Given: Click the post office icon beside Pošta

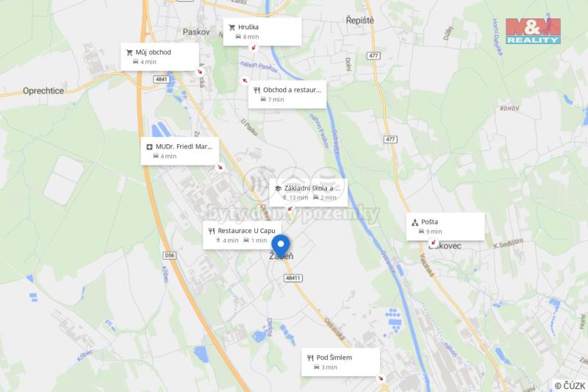Looking at the screenshot, I should point(415,222).
